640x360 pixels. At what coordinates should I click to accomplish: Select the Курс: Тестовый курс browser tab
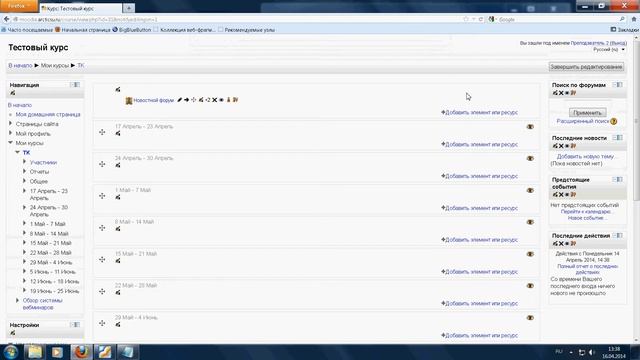tap(81, 8)
